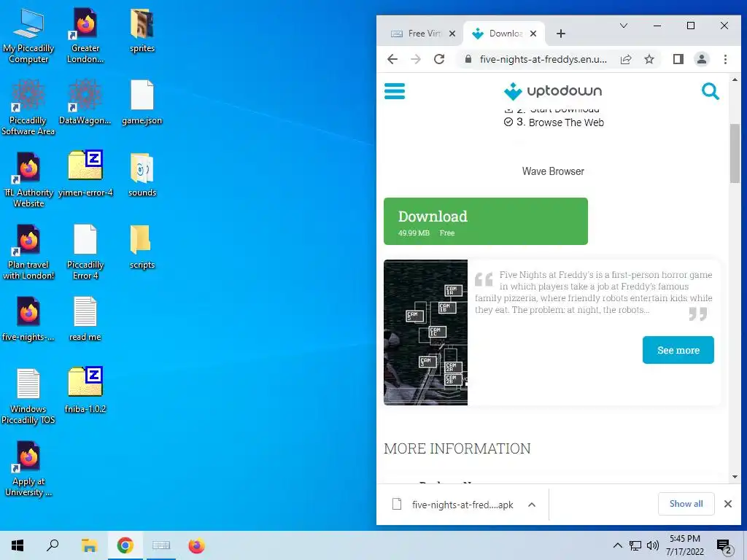Viewport: 747px width, 560px height.
Task: Open Firefox from the taskbar
Action: (x=196, y=545)
